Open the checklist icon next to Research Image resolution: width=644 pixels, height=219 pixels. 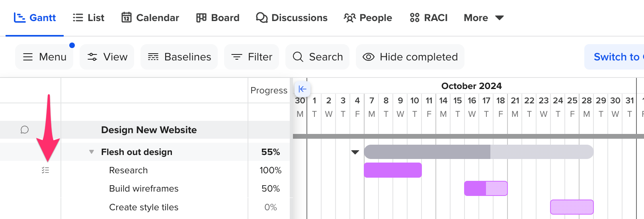point(45,170)
